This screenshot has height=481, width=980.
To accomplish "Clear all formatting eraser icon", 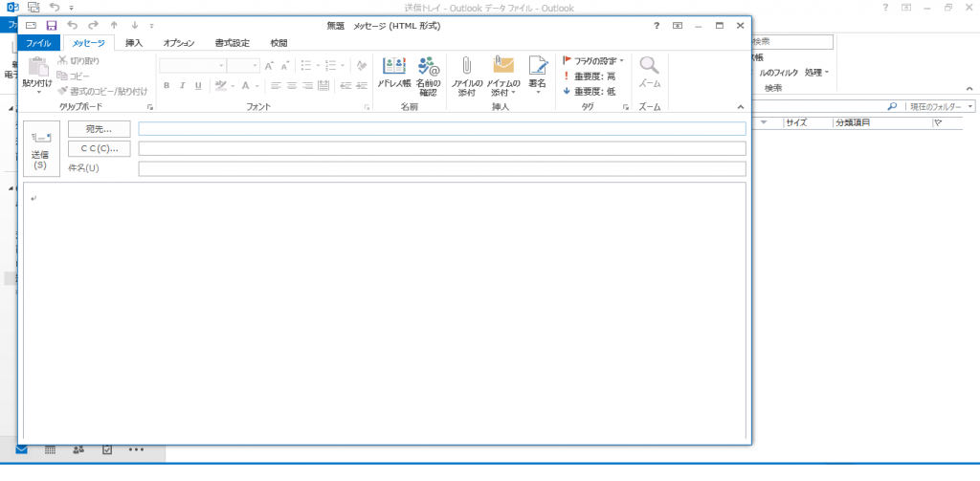I will (x=362, y=66).
